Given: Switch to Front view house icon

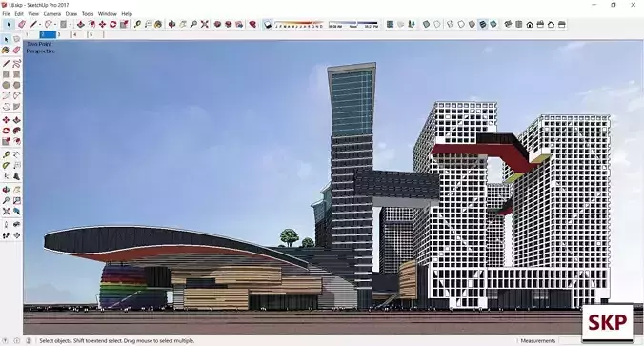Looking at the screenshot, I should click(x=530, y=24).
